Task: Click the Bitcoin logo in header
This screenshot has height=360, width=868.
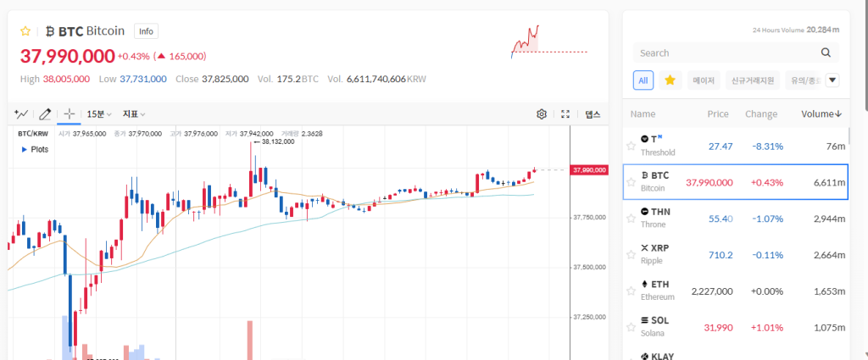Action: click(50, 31)
